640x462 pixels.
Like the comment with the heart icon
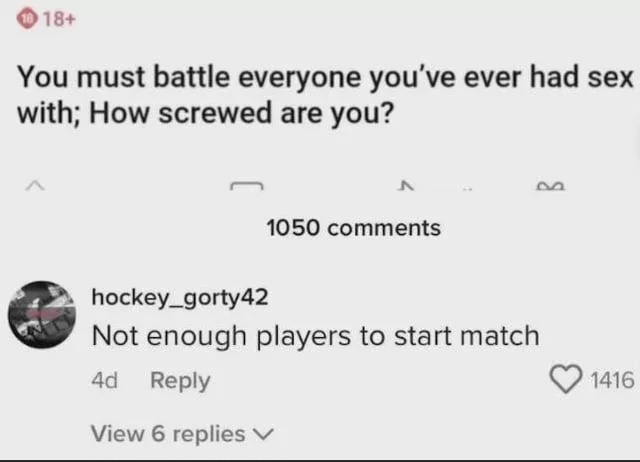coord(566,380)
